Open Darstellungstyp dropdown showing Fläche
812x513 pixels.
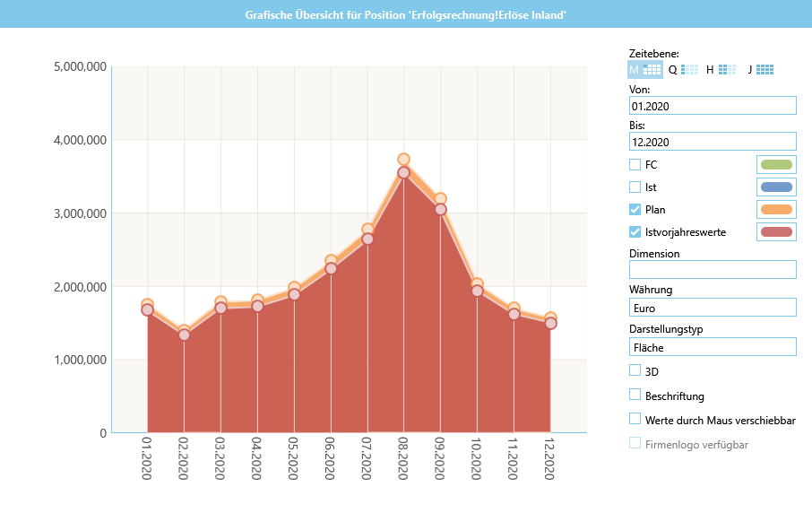coord(713,347)
